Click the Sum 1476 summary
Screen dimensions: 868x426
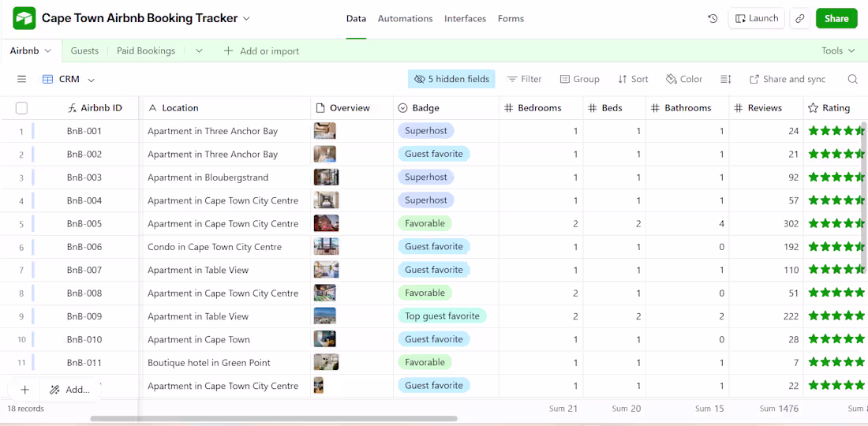coord(779,409)
